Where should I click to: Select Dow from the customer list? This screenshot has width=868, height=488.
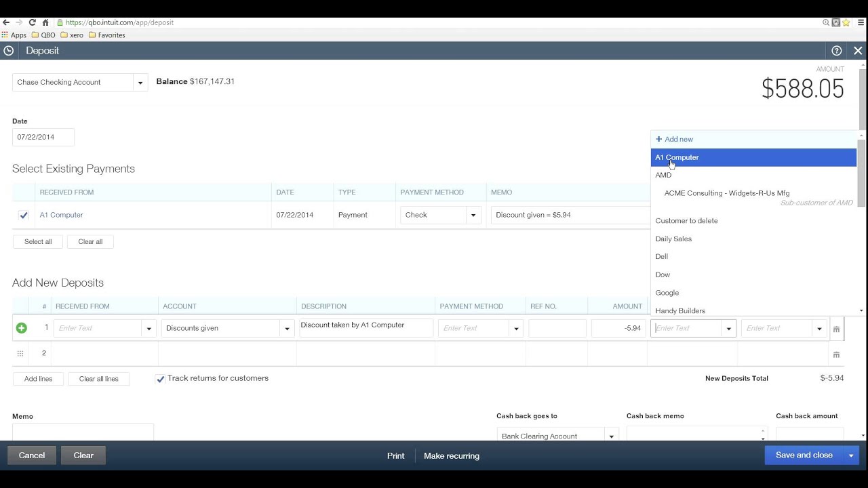(753, 274)
